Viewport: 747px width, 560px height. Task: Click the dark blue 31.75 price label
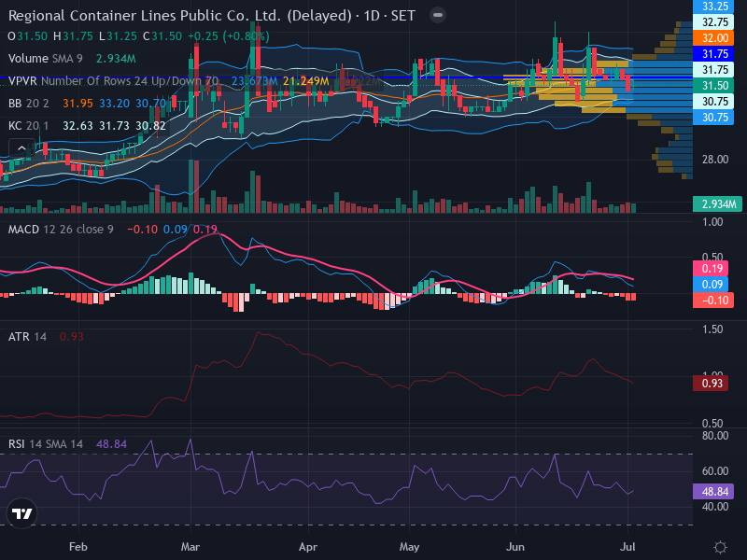click(x=713, y=54)
